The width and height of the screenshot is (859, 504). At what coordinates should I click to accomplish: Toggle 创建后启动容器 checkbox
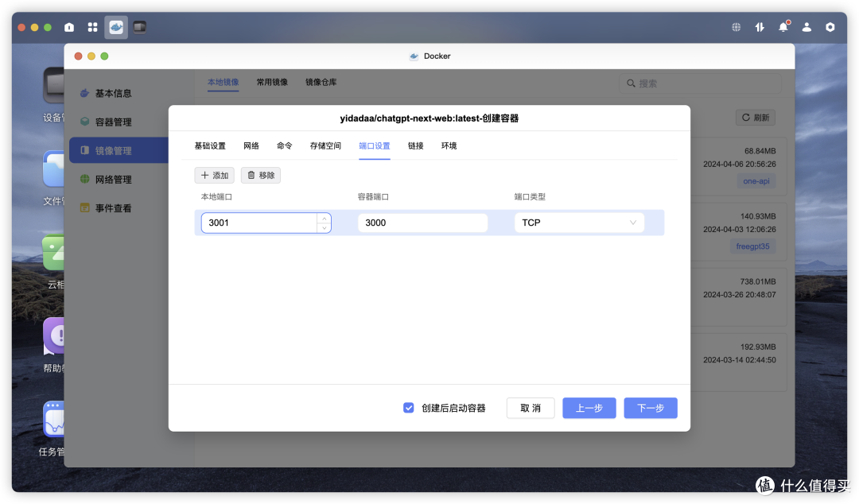[409, 408]
